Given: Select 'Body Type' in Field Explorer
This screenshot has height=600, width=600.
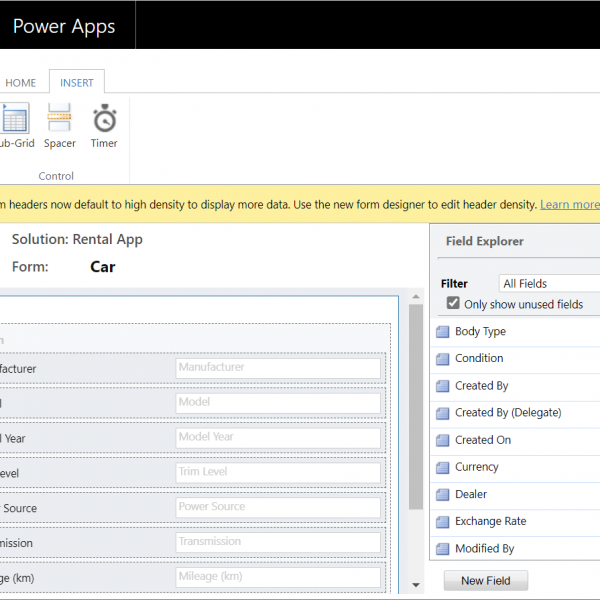Looking at the screenshot, I should click(x=480, y=331).
